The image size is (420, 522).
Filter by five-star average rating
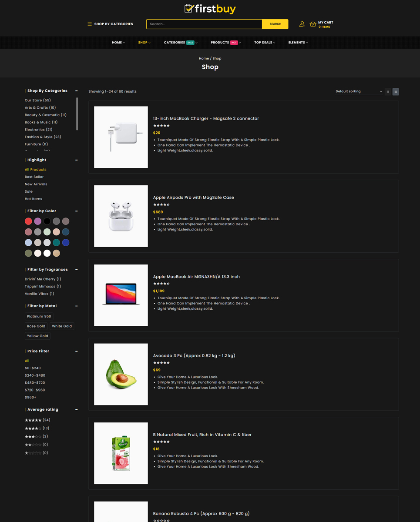(33, 420)
